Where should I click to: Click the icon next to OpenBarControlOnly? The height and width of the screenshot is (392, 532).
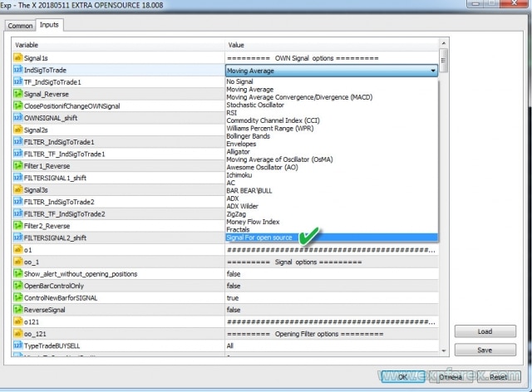[x=17, y=286]
